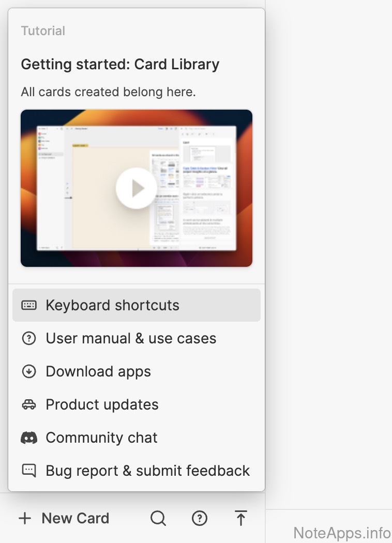Toggle the help menu using the bottom question mark icon

(200, 518)
